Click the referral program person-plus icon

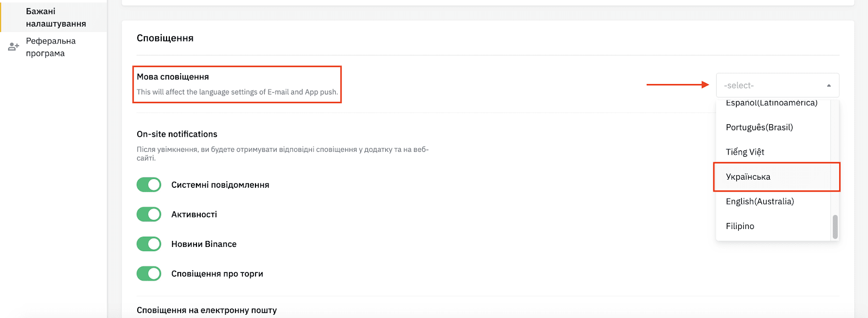click(x=14, y=47)
